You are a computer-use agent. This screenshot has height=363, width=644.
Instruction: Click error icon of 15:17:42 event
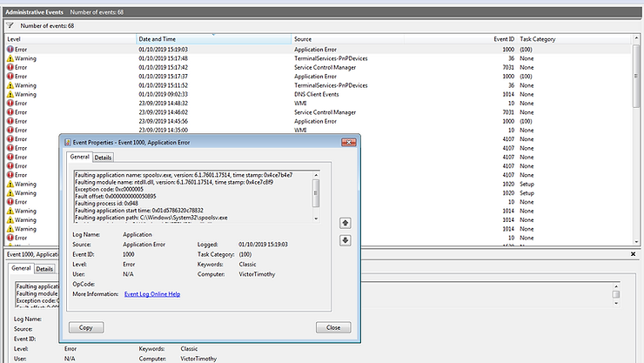click(x=10, y=67)
